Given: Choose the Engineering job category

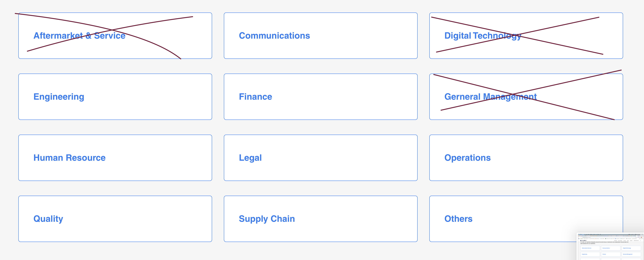Looking at the screenshot, I should (115, 97).
